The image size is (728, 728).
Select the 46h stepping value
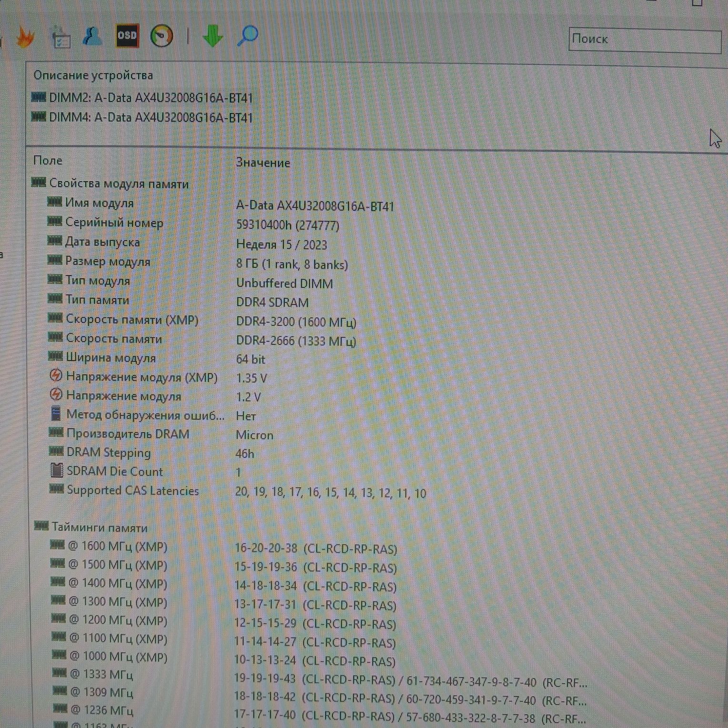(x=245, y=454)
